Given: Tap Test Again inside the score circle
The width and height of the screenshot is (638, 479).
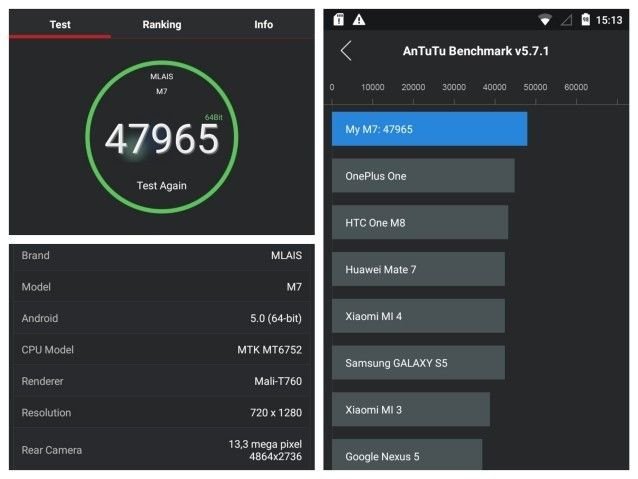Looking at the screenshot, I should 162,186.
